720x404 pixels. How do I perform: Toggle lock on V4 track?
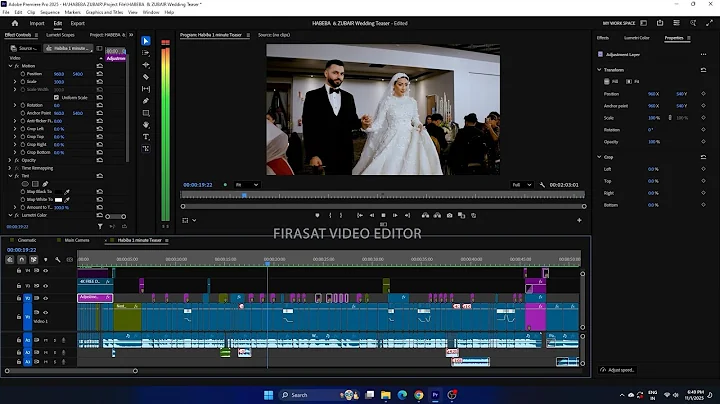pos(19,271)
